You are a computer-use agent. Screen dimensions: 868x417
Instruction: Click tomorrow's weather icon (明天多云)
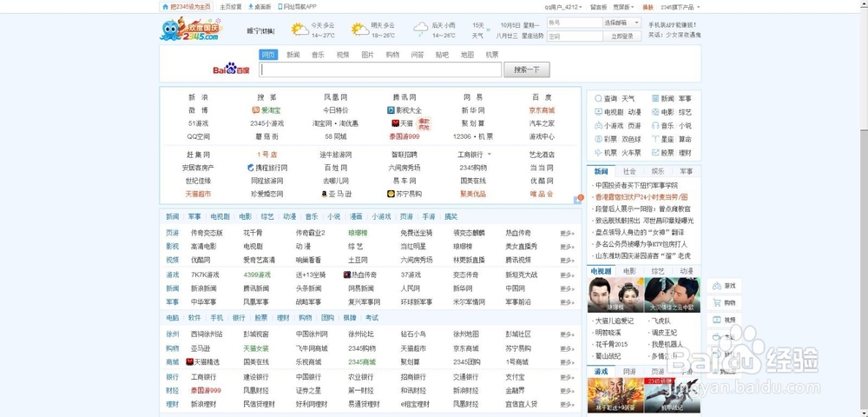tap(360, 30)
